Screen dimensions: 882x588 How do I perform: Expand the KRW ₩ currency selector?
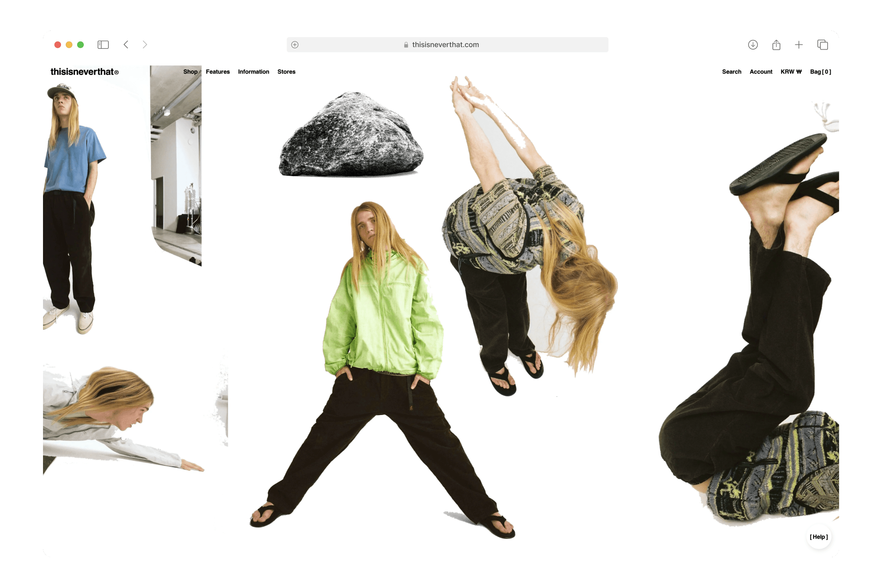pyautogui.click(x=791, y=72)
